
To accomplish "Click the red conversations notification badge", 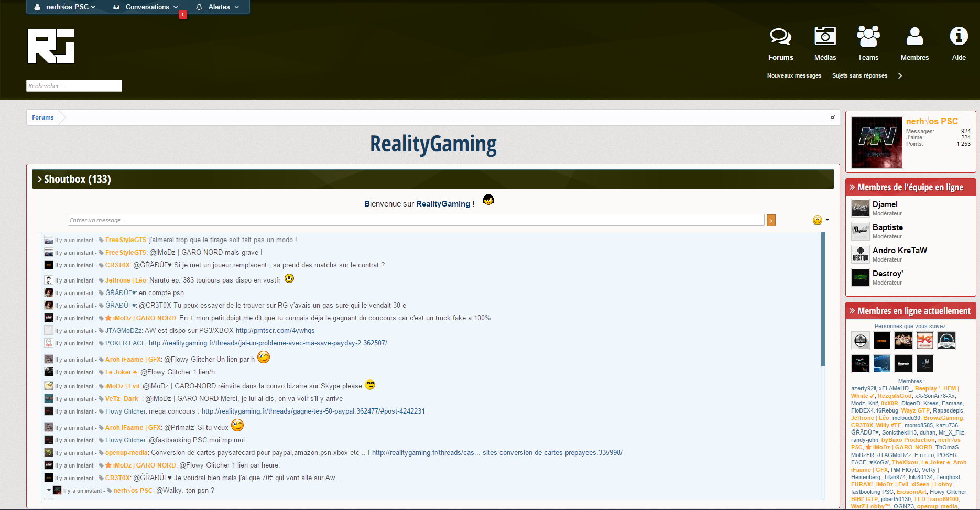I will point(183,15).
